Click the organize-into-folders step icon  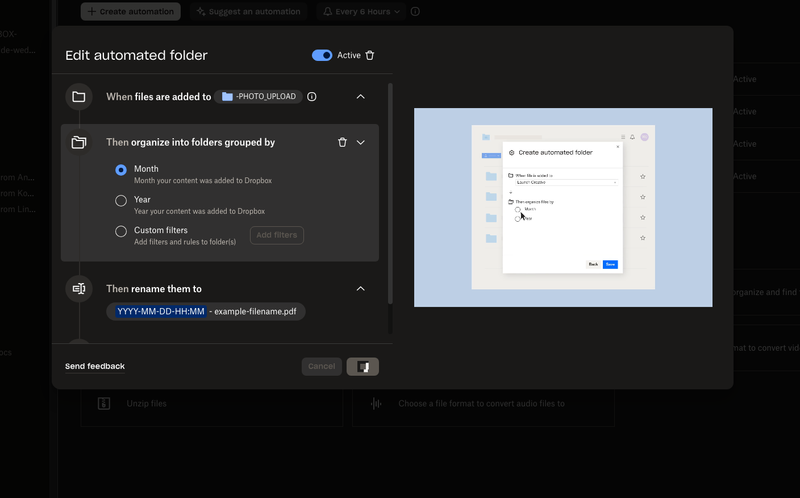click(79, 143)
